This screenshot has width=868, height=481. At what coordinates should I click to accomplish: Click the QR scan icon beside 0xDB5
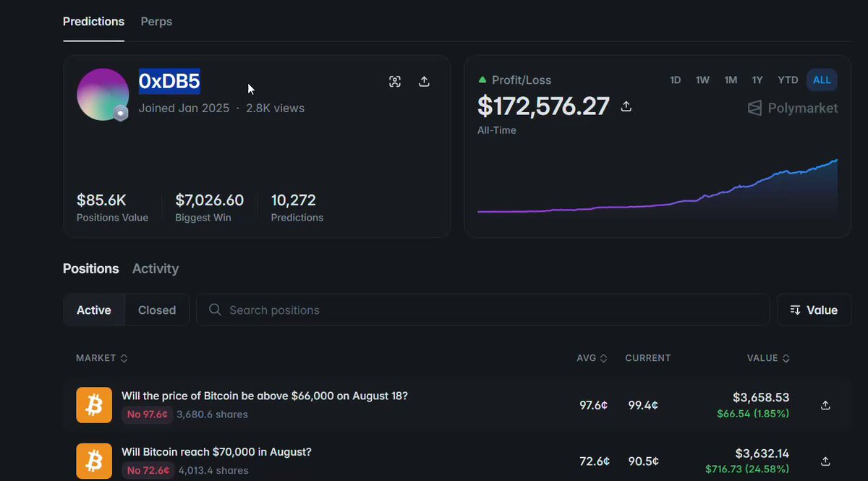(x=395, y=82)
